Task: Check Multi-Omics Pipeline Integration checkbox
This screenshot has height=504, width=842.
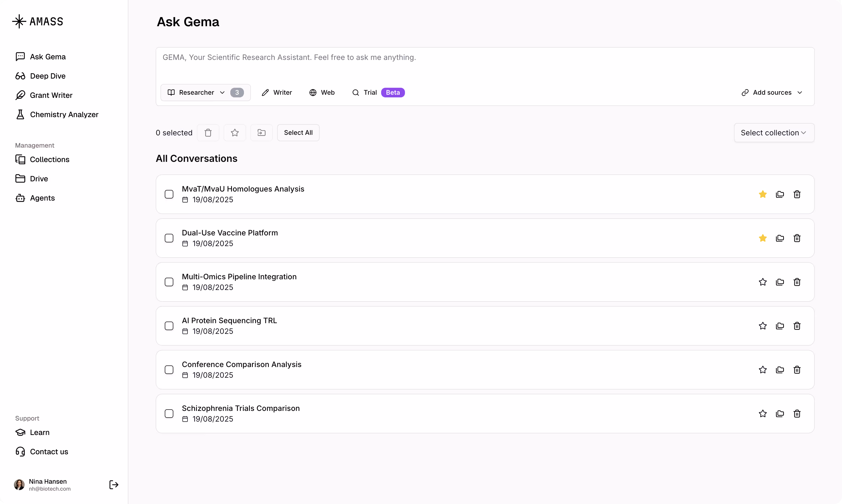Action: pos(169,282)
